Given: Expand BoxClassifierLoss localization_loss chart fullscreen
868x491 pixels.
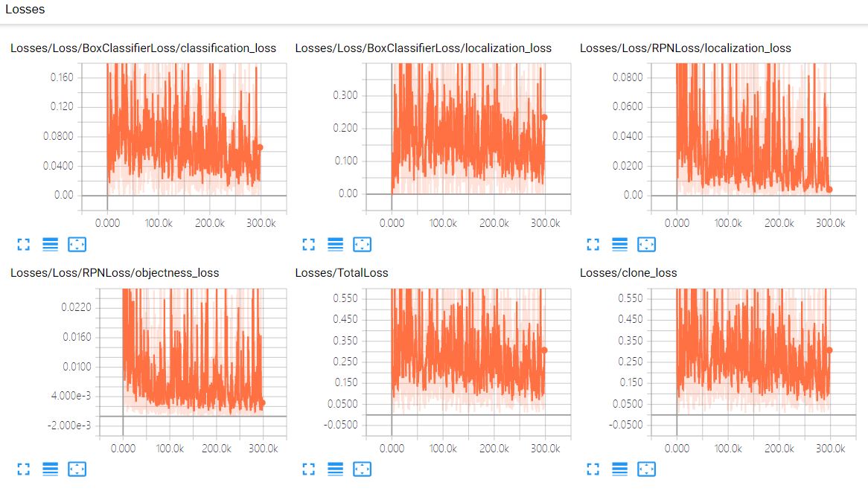Looking at the screenshot, I should click(309, 244).
